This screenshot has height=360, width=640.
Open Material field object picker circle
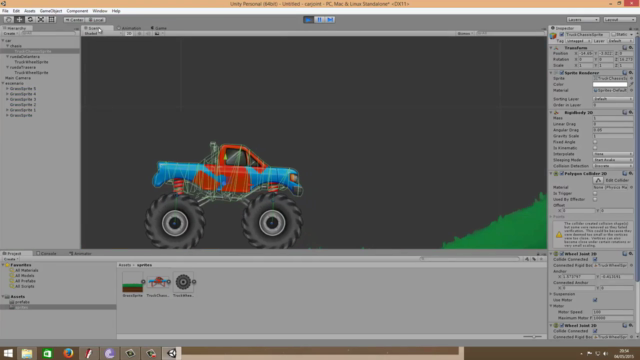click(631, 90)
